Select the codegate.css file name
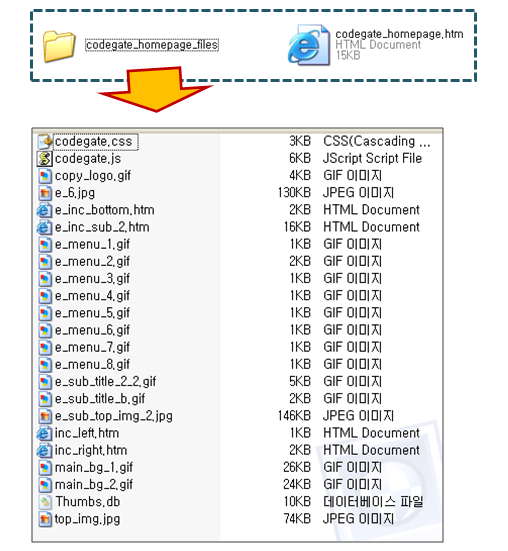508x551 pixels. [x=93, y=142]
